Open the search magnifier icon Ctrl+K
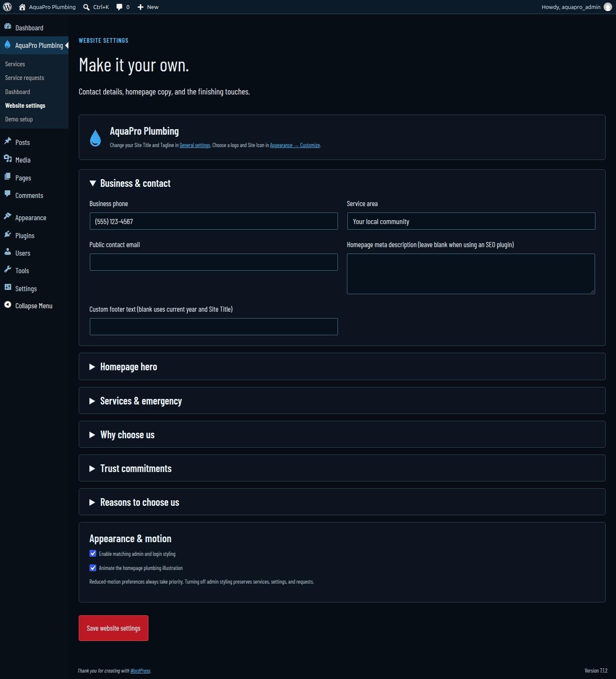This screenshot has width=616, height=679. tap(86, 7)
